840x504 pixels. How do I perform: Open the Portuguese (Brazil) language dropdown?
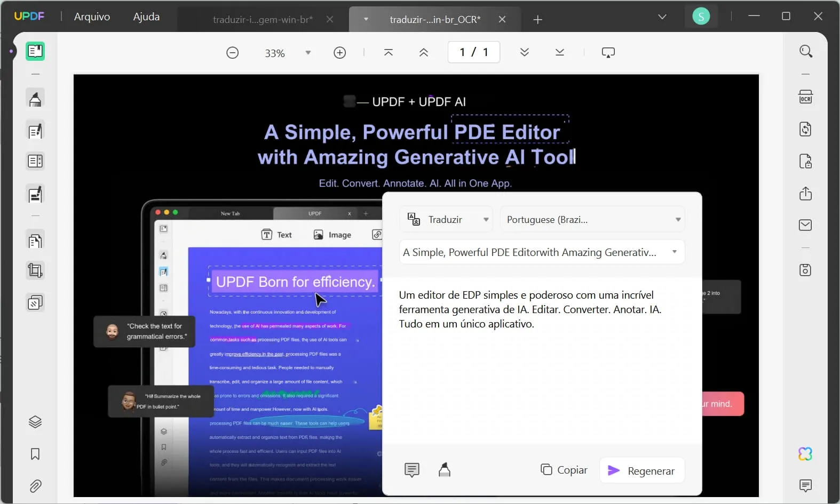677,220
